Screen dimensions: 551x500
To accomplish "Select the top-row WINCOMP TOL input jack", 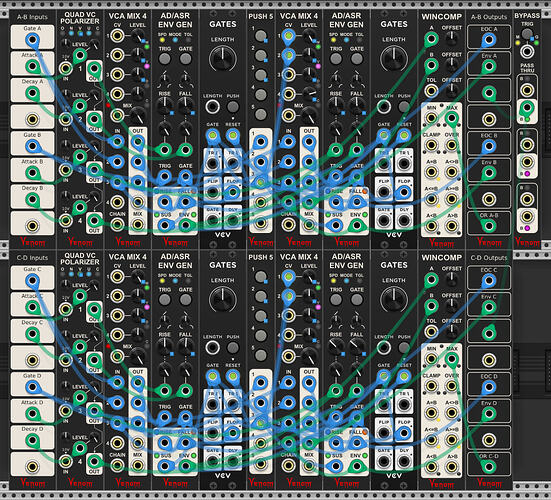I will point(431,91).
